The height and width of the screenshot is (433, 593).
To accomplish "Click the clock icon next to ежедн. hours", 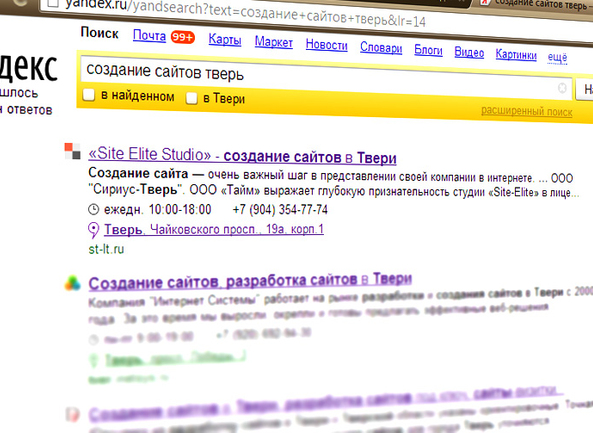I will pyautogui.click(x=93, y=209).
